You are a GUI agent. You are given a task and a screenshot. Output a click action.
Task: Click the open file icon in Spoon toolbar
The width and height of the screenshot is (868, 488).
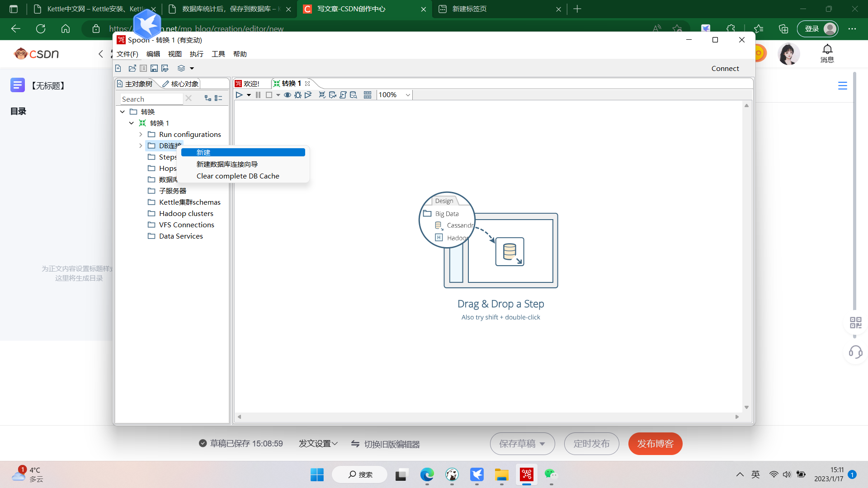132,68
